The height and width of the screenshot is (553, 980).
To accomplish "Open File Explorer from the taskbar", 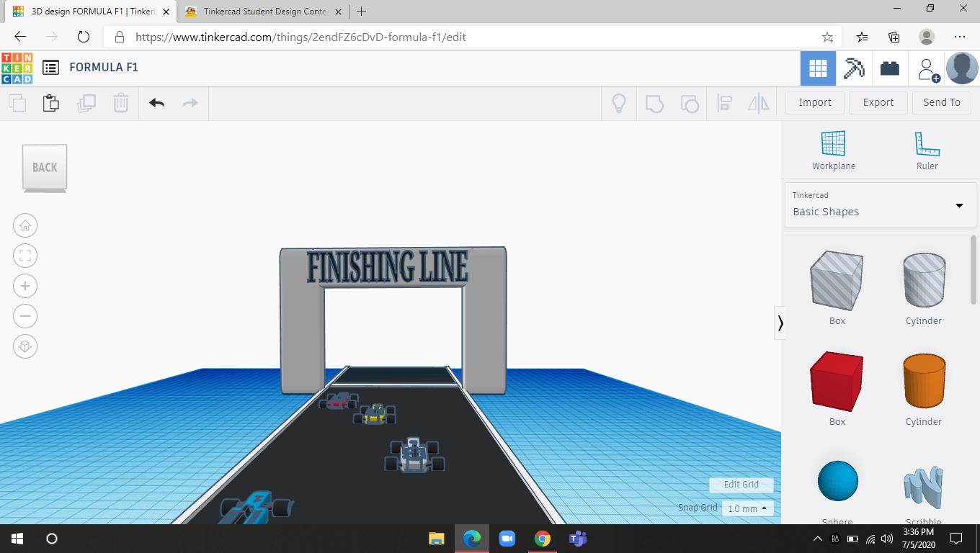I will click(x=437, y=539).
